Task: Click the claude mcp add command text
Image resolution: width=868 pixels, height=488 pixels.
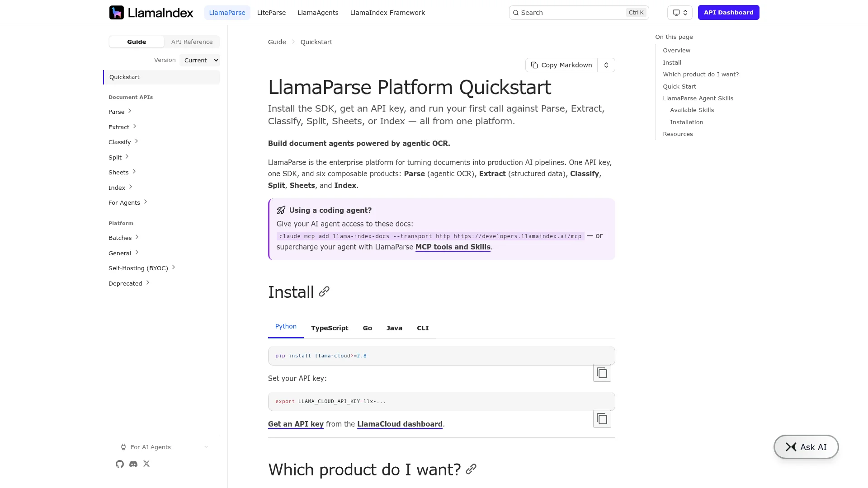Action: pyautogui.click(x=430, y=236)
